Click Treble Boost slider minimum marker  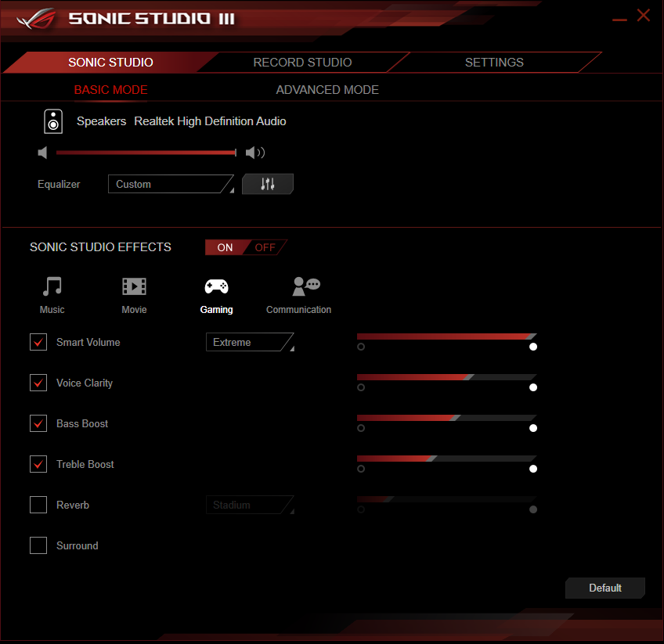pos(361,469)
